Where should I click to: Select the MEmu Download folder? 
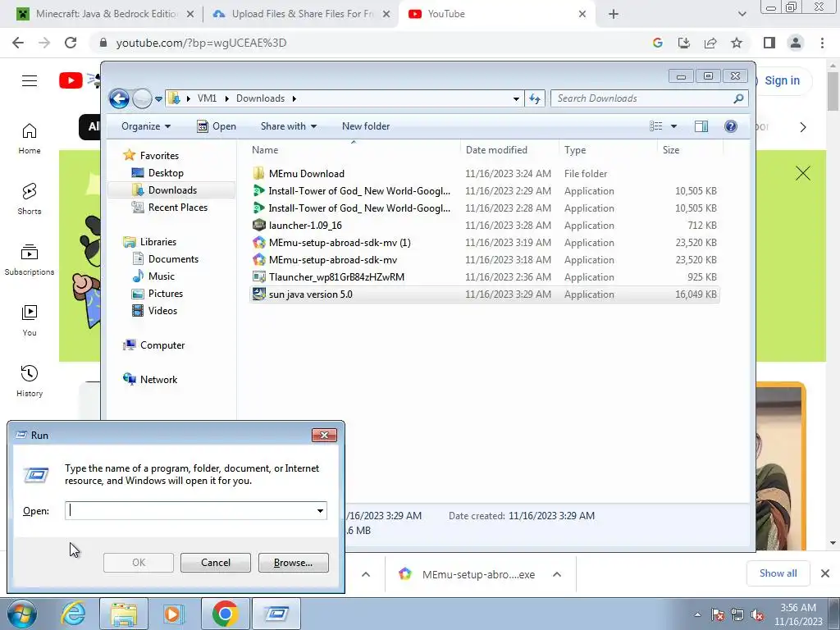(x=307, y=174)
